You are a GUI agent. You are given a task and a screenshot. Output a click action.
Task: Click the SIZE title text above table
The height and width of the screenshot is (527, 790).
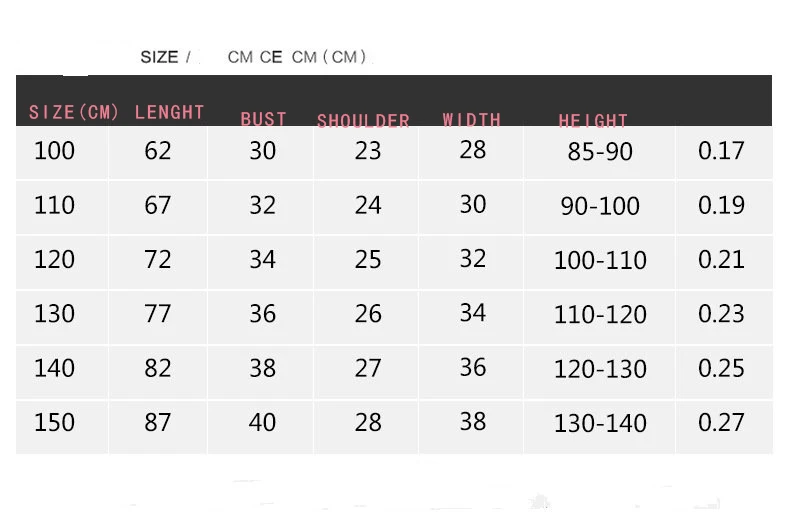coord(159,57)
